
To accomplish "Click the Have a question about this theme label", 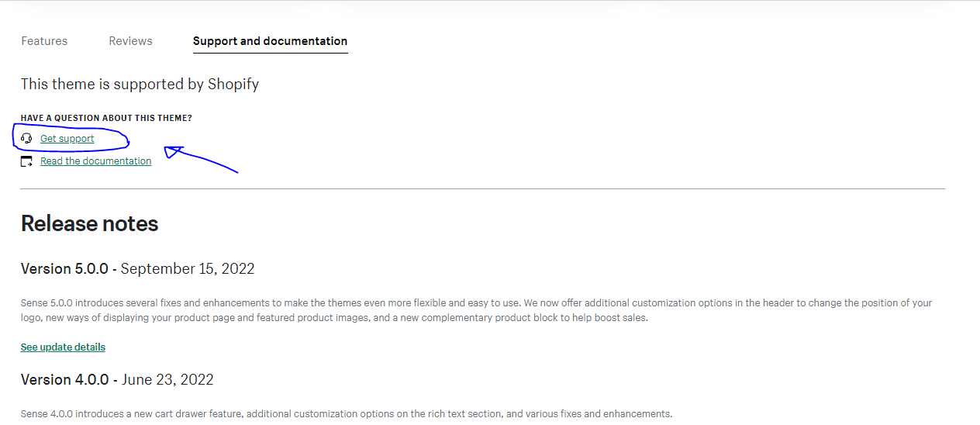I will (106, 118).
